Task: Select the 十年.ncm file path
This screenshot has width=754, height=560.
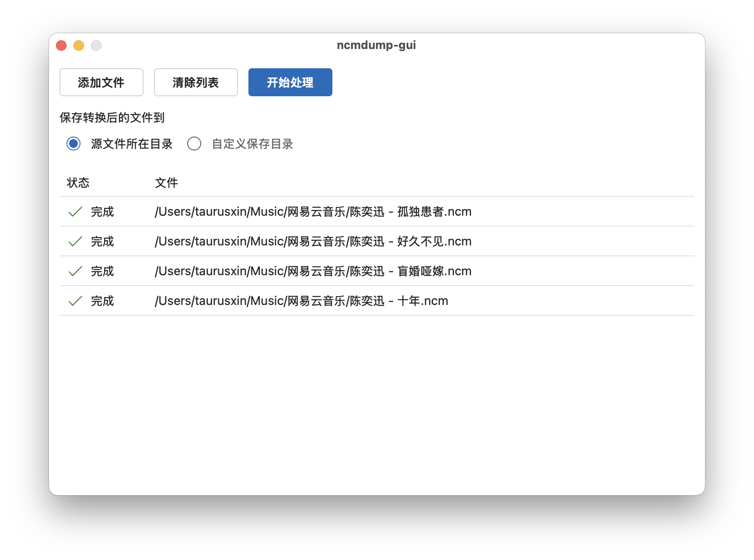Action: tap(301, 301)
